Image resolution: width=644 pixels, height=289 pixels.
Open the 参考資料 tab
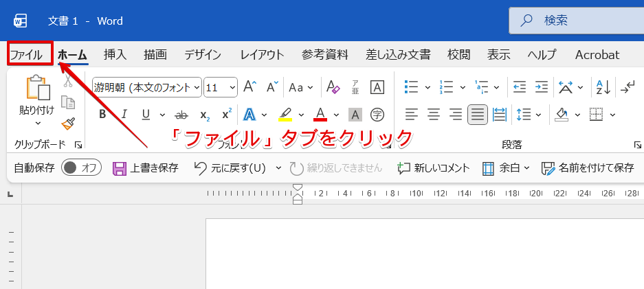pyautogui.click(x=325, y=54)
